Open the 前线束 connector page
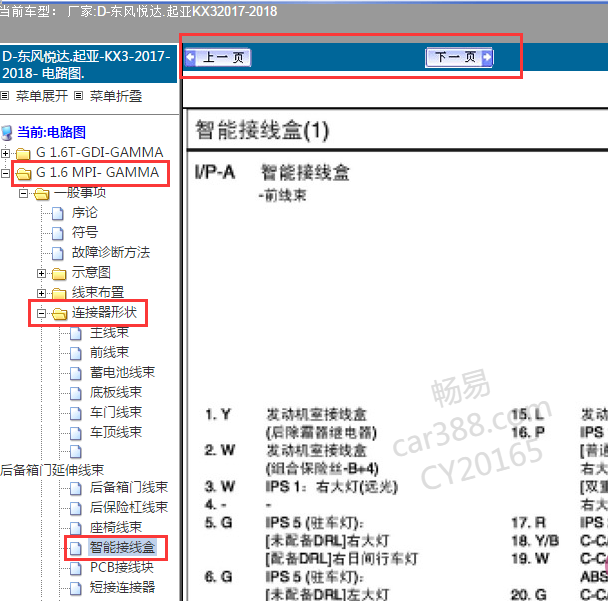This screenshot has height=601, width=608. pos(109,352)
